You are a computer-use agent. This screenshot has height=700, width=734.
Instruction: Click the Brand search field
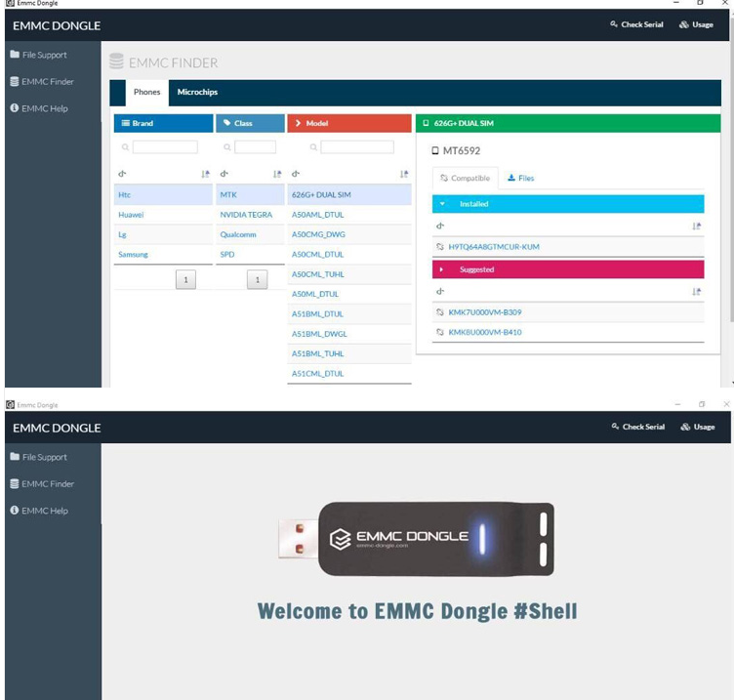pos(165,147)
